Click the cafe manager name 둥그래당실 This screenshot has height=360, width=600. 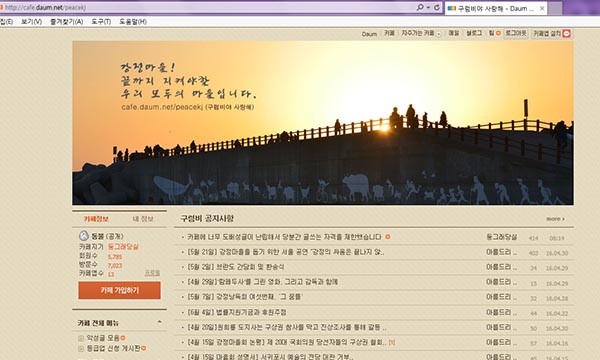click(123, 247)
